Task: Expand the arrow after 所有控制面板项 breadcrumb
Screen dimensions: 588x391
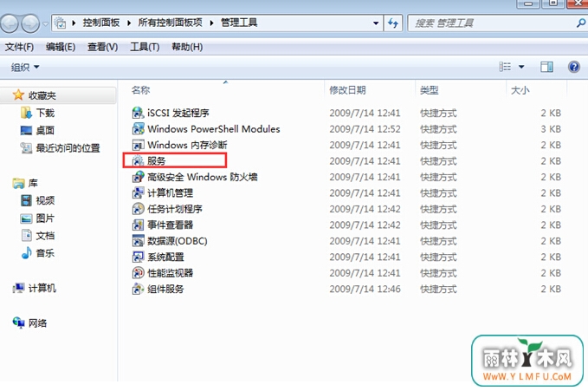Action: click(x=211, y=23)
